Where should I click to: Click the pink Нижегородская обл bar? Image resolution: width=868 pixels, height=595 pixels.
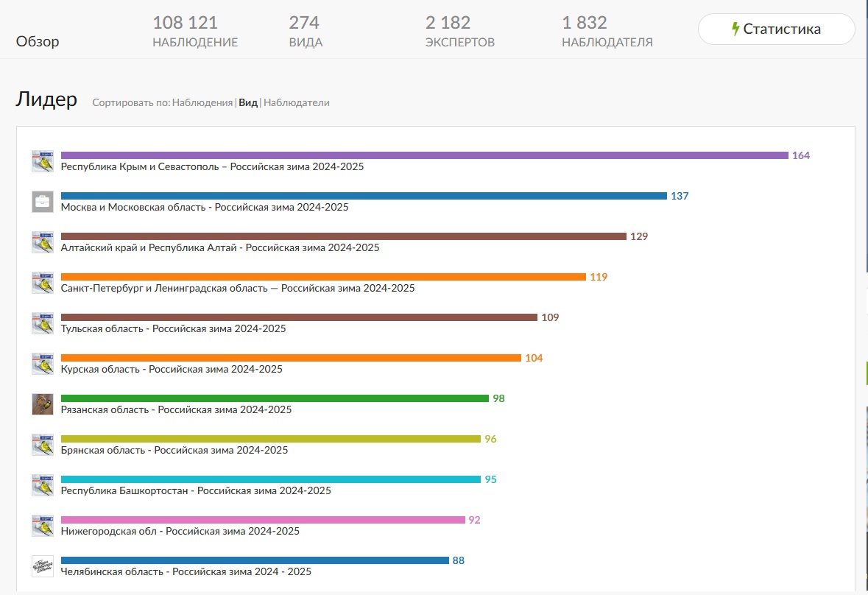(263, 520)
